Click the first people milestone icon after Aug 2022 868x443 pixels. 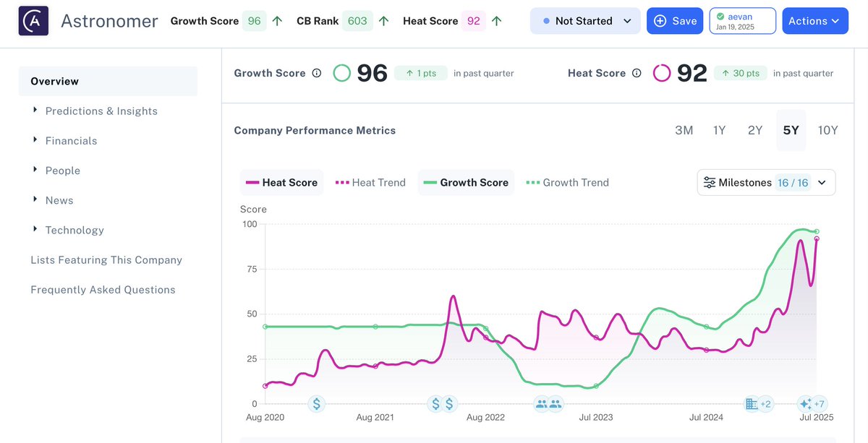541,404
